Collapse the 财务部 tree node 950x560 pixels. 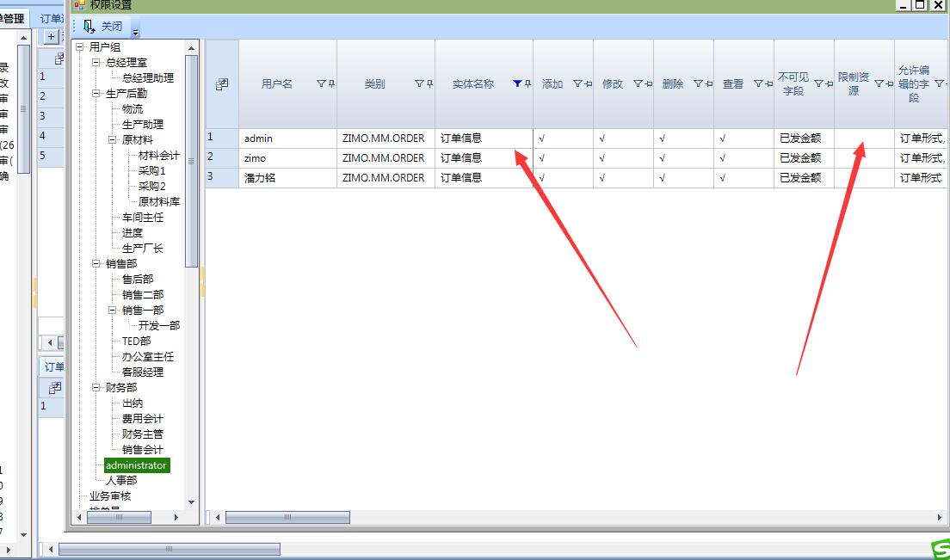[x=97, y=388]
